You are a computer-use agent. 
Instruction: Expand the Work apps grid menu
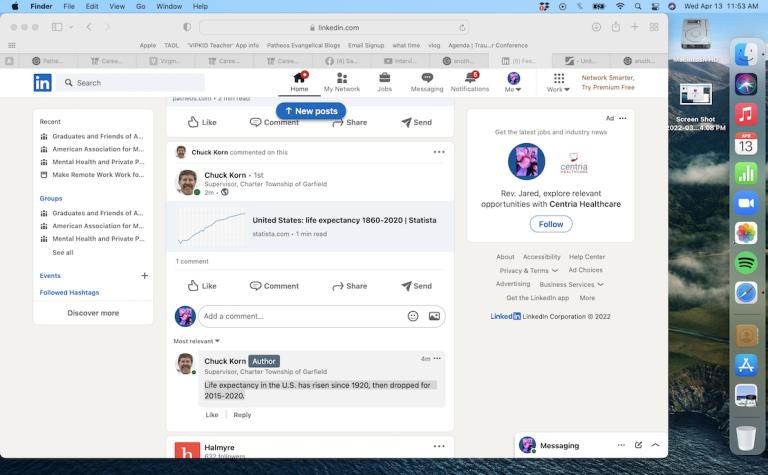coord(558,82)
